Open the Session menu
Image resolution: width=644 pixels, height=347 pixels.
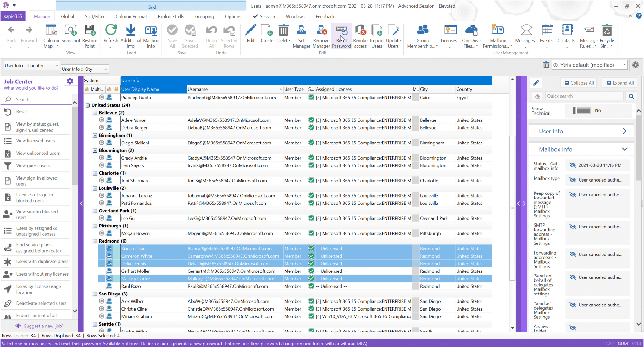point(267,16)
